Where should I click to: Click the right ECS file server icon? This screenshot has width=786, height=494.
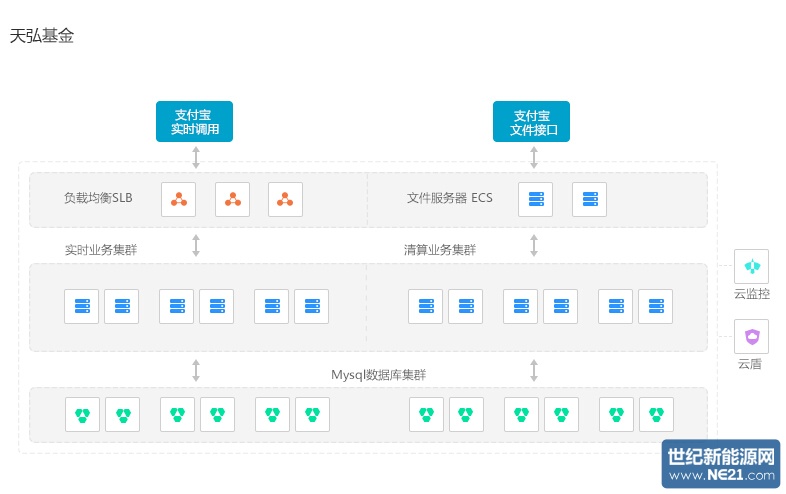(589, 199)
